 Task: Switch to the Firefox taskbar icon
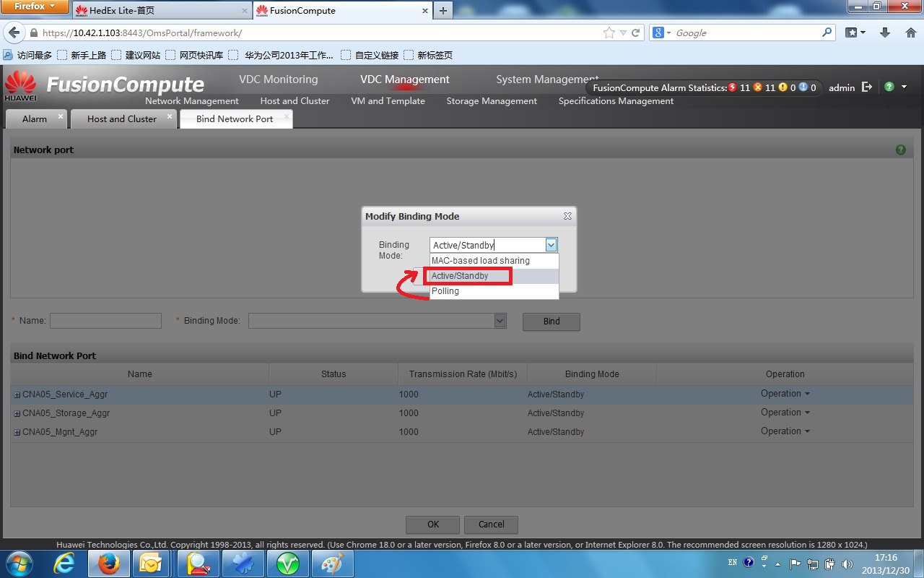[x=109, y=563]
